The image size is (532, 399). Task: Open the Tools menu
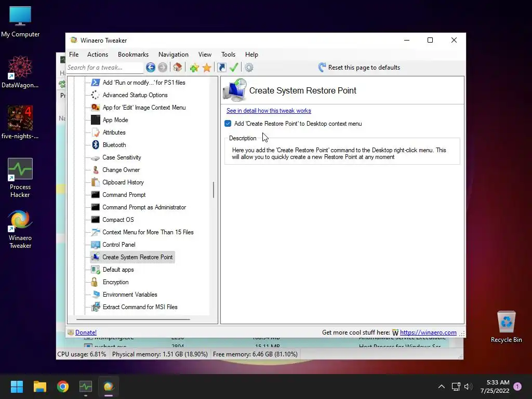(x=229, y=54)
